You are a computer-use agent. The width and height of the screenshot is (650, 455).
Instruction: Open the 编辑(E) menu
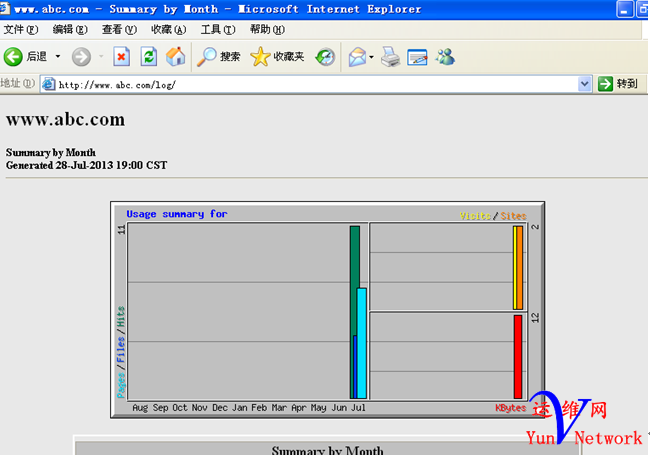70,29
